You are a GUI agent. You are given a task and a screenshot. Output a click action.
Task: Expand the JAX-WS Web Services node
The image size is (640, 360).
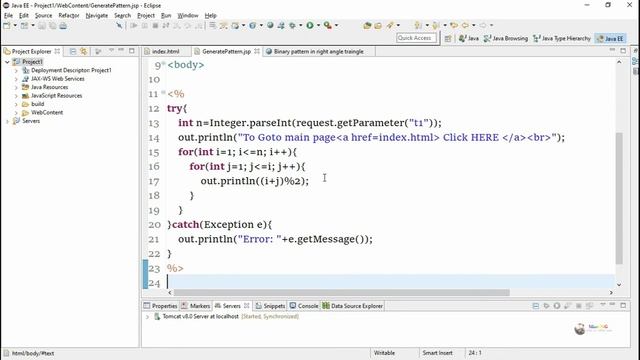pyautogui.click(x=16, y=79)
